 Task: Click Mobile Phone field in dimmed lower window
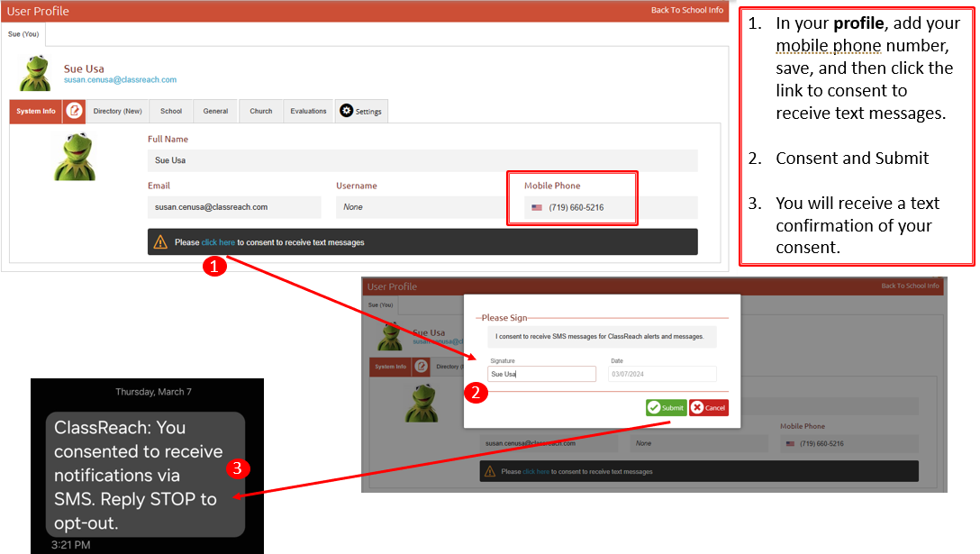pyautogui.click(x=849, y=443)
